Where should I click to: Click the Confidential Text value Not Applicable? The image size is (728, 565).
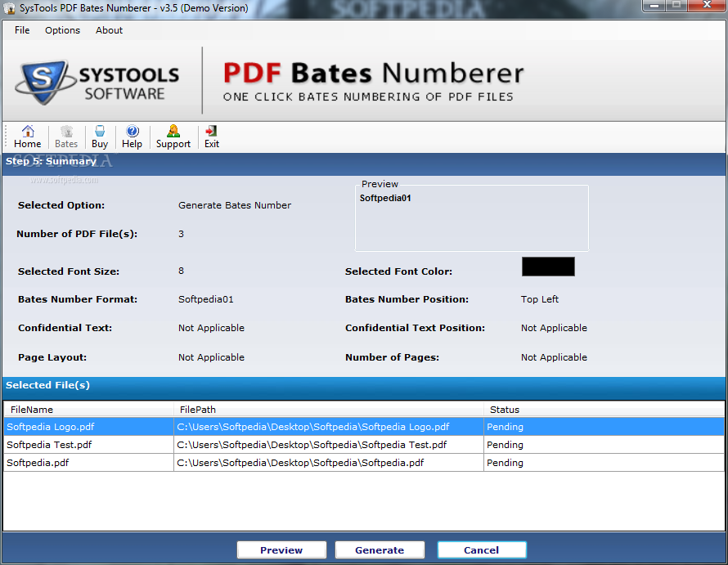(211, 328)
